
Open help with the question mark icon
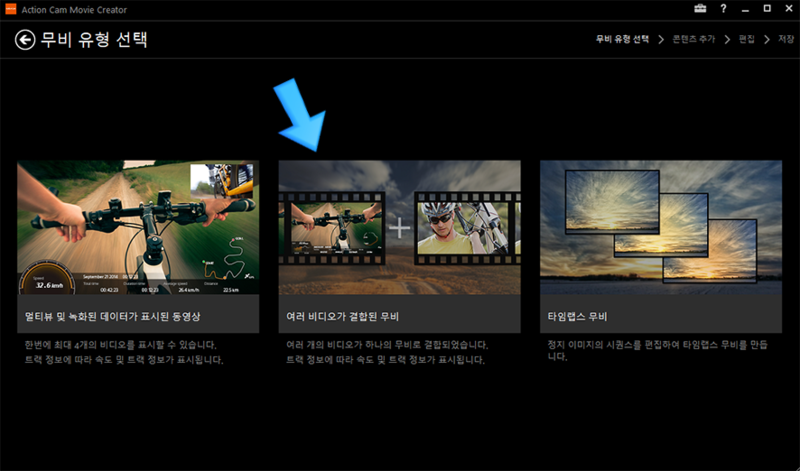pyautogui.click(x=722, y=9)
